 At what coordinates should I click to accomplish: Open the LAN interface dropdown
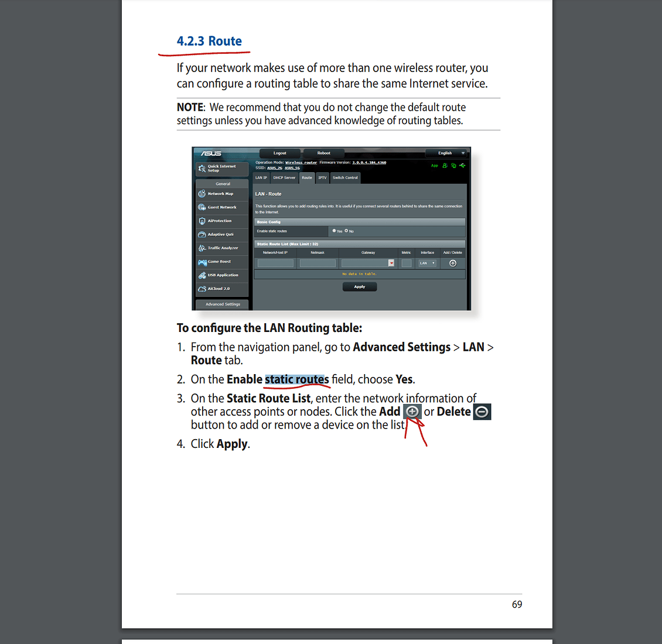428,263
